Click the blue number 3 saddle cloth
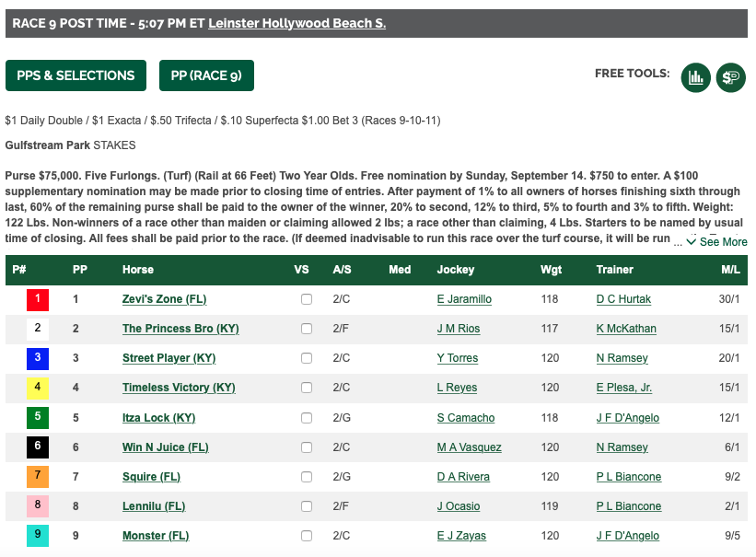 click(x=38, y=358)
